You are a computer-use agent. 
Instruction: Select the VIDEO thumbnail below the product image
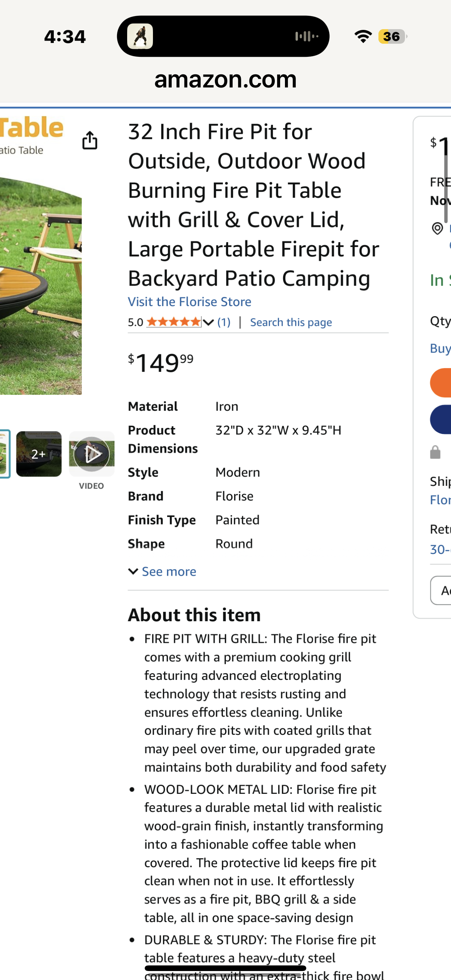tap(91, 454)
